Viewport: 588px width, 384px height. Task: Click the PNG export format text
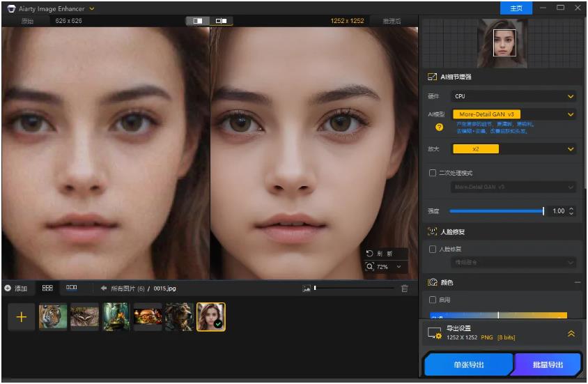point(487,337)
